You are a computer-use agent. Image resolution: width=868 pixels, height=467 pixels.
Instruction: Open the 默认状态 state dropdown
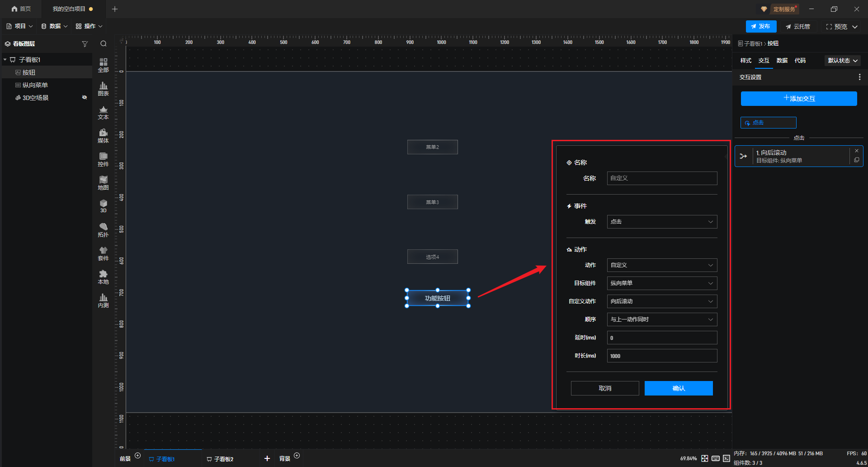842,61
